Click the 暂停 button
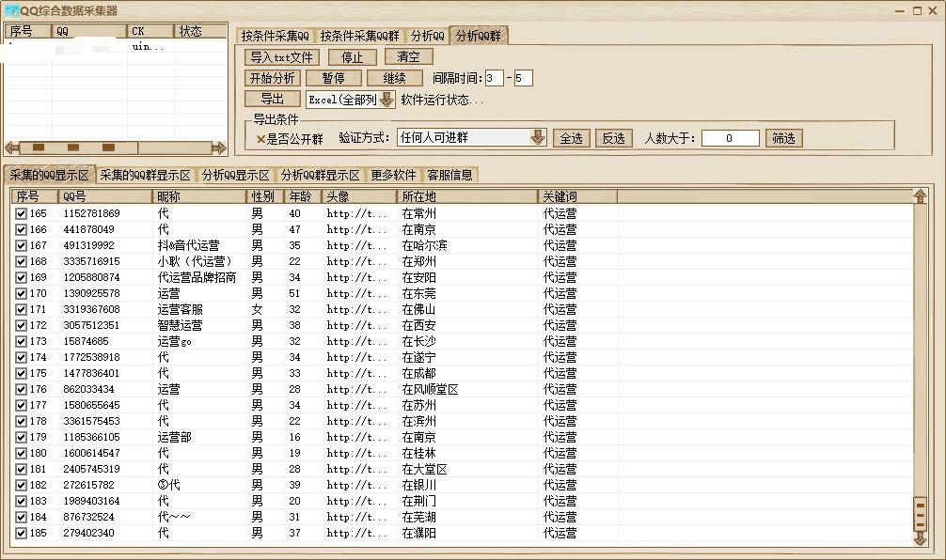 (333, 78)
